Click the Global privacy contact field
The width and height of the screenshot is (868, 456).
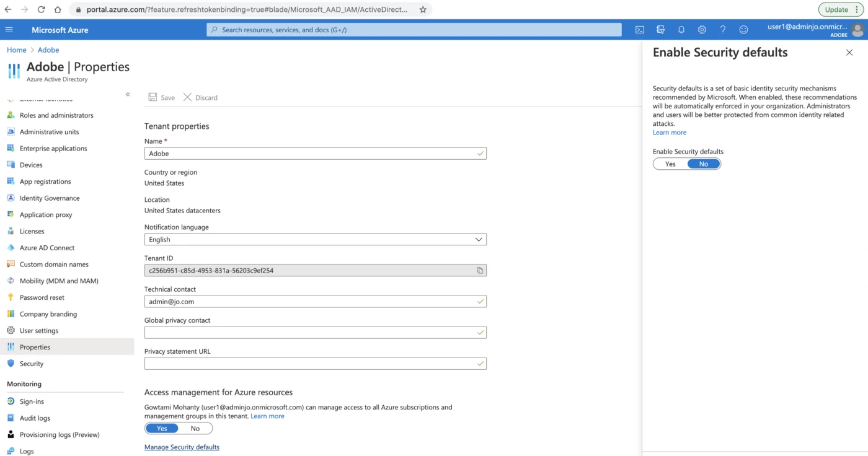[316, 333]
